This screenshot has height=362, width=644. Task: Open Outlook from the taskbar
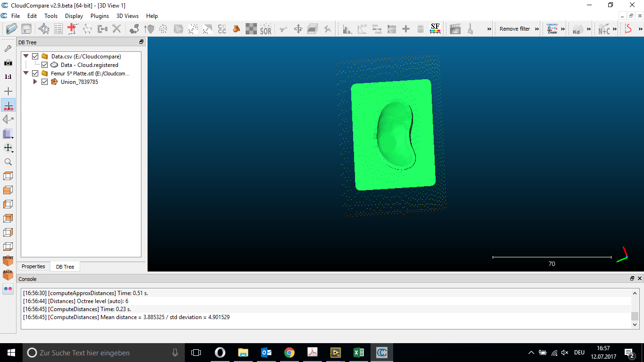[266, 353]
